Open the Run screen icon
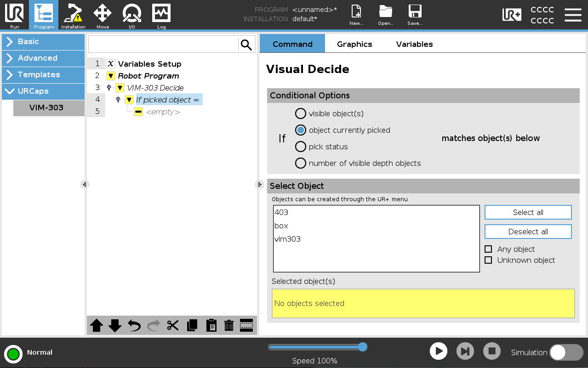Screen dimensions: 588x368 (x=14, y=15)
